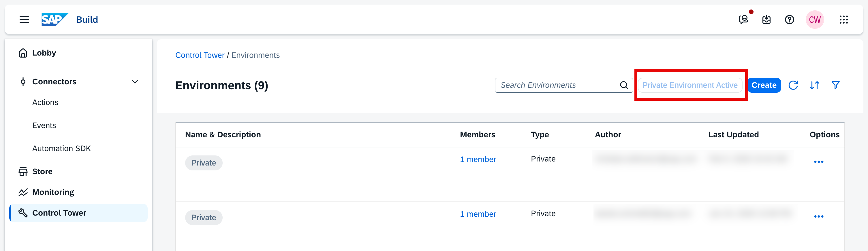
Task: Open the hamburger navigation menu
Action: pos(24,20)
